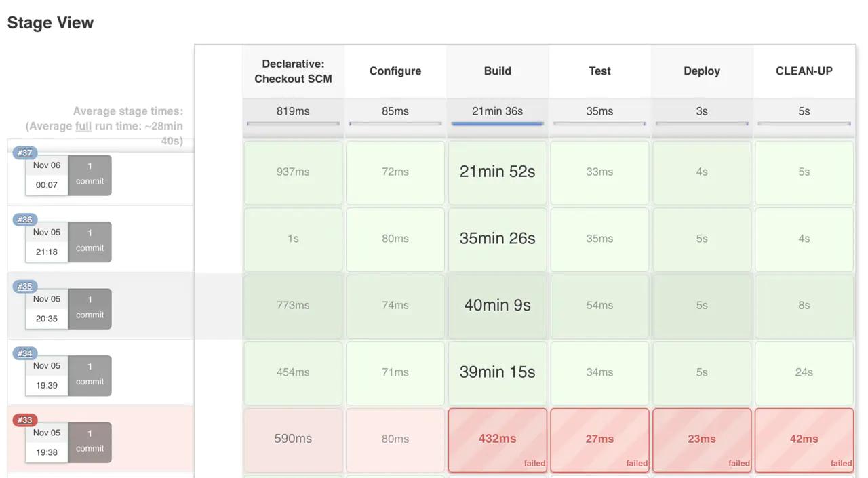The width and height of the screenshot is (868, 478).
Task: Click the failed Deploy stage cell showing 23ms
Action: (701, 439)
